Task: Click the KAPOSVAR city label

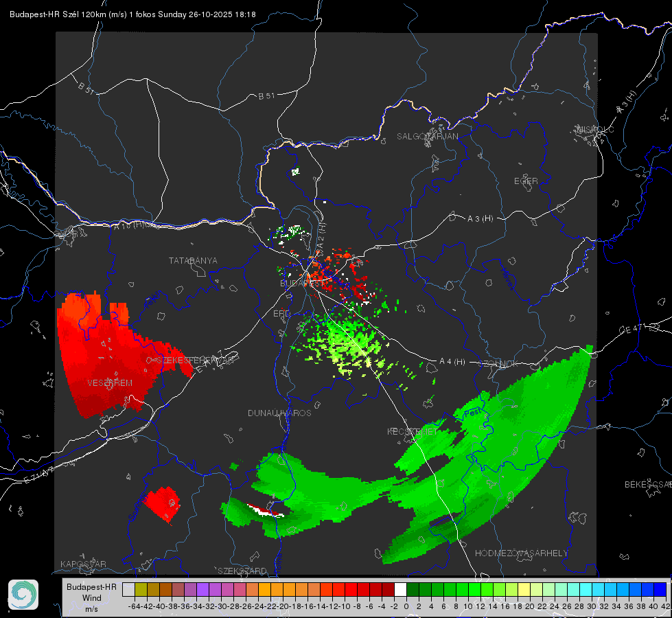Action: click(83, 564)
